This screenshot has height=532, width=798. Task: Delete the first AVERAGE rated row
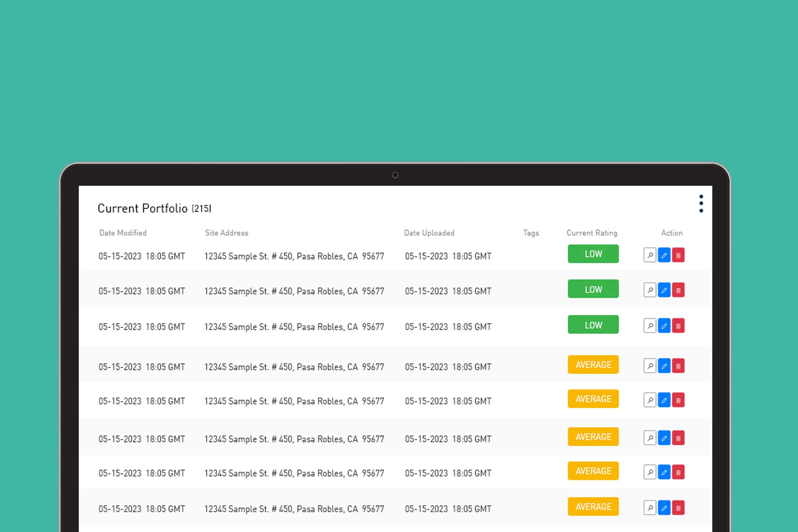pos(678,366)
